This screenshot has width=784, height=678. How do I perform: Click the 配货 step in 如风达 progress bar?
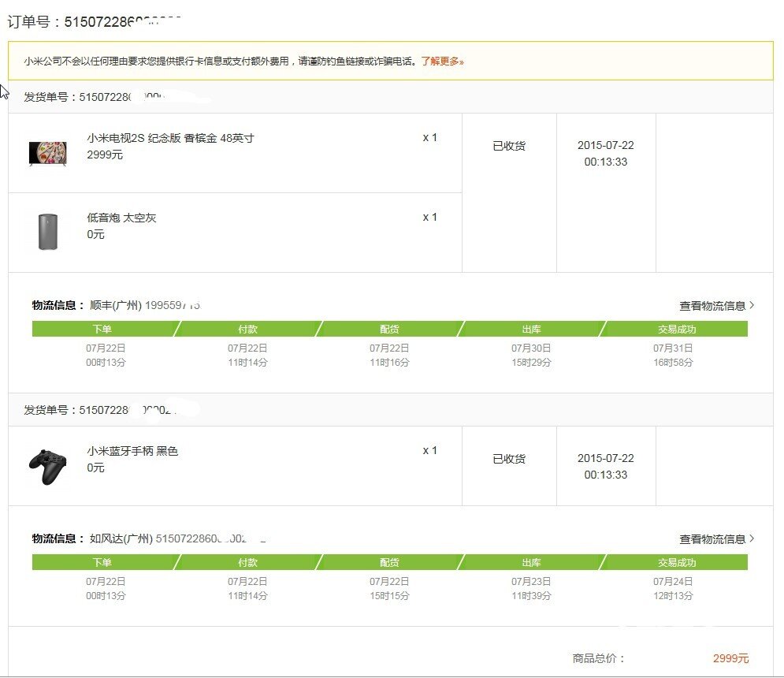pyautogui.click(x=389, y=562)
